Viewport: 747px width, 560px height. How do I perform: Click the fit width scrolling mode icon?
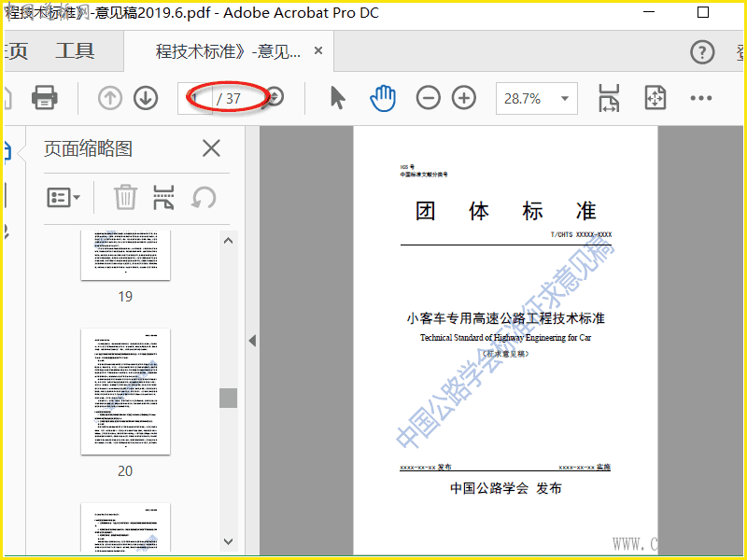pyautogui.click(x=609, y=98)
